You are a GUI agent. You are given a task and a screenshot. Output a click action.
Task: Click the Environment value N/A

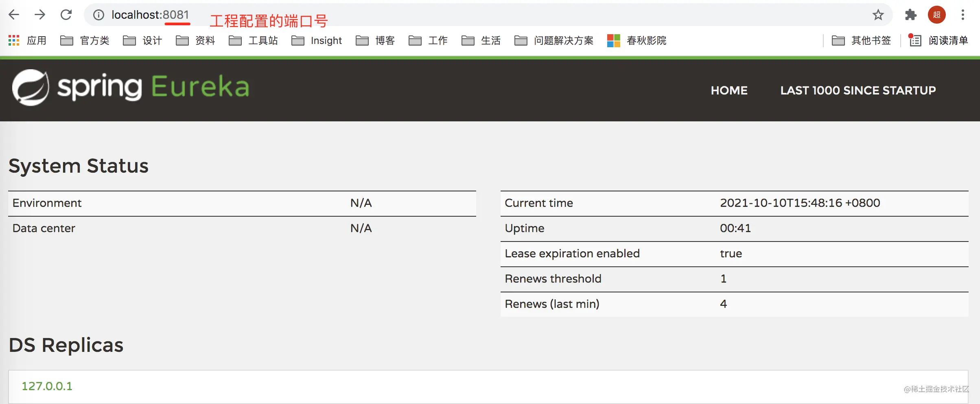pos(361,203)
